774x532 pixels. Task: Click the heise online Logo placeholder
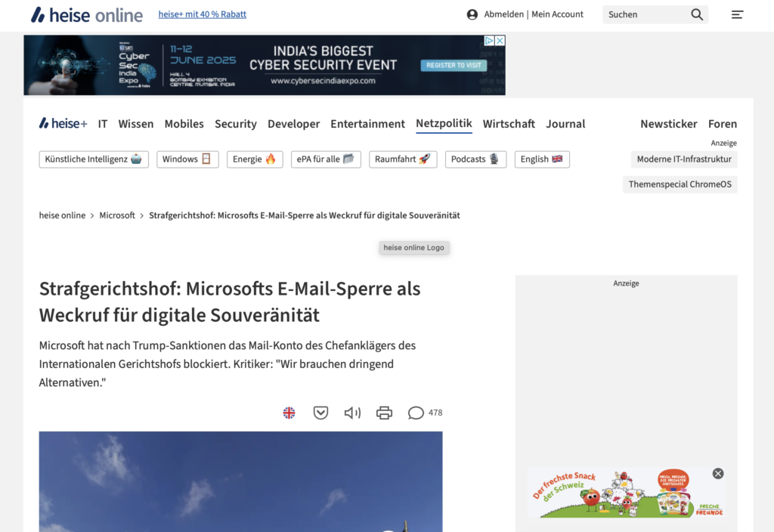click(414, 248)
